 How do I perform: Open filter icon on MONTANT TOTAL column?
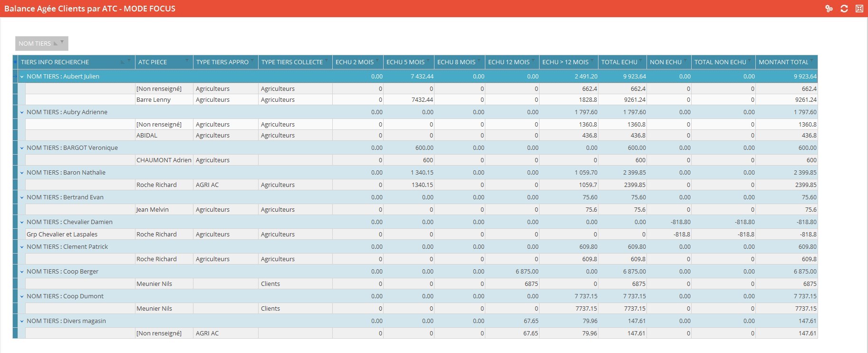coord(812,60)
